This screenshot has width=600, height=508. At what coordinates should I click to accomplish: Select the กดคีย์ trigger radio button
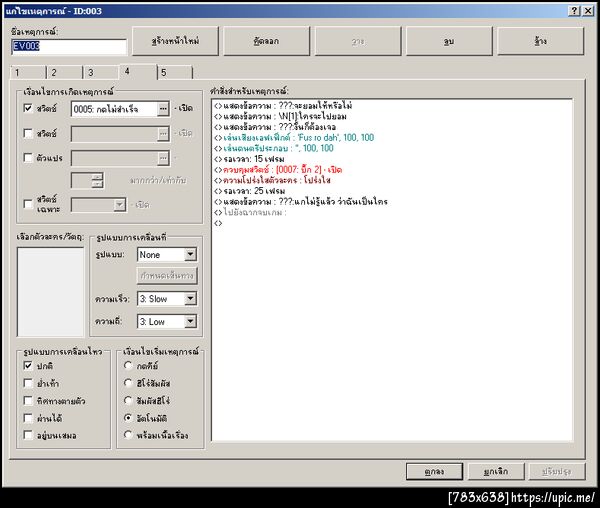[x=128, y=366]
